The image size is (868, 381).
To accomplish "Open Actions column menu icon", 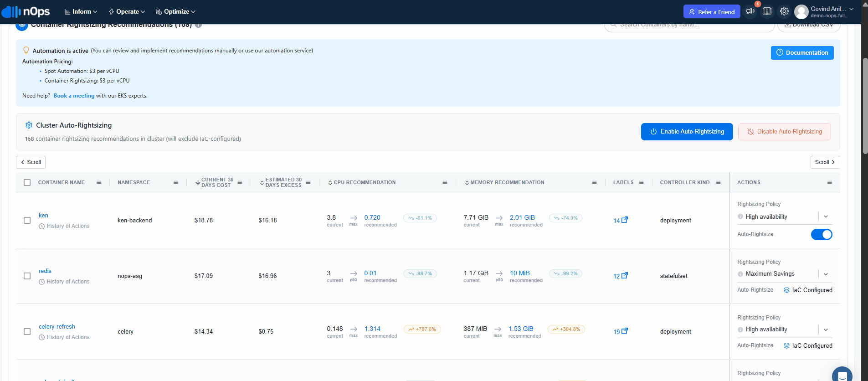I will pyautogui.click(x=830, y=182).
